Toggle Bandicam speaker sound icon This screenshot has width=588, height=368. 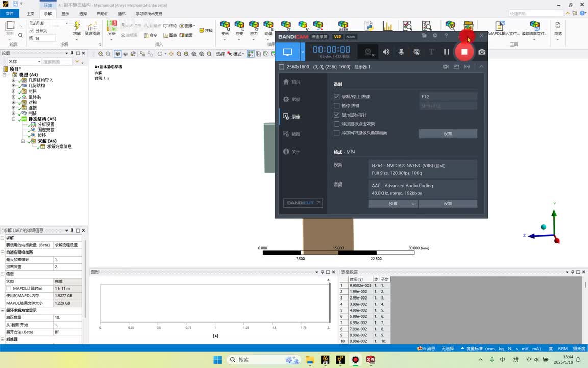(386, 52)
